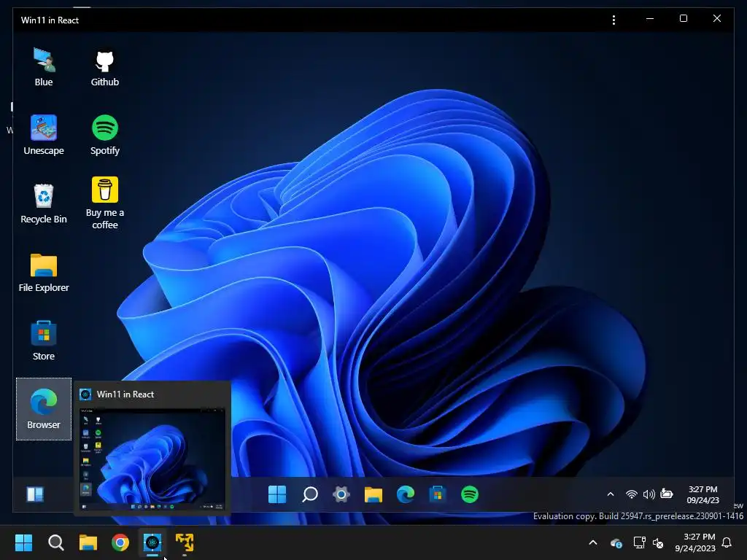Click the inner tray battery icon
Image resolution: width=747 pixels, height=560 pixels.
[x=667, y=494]
